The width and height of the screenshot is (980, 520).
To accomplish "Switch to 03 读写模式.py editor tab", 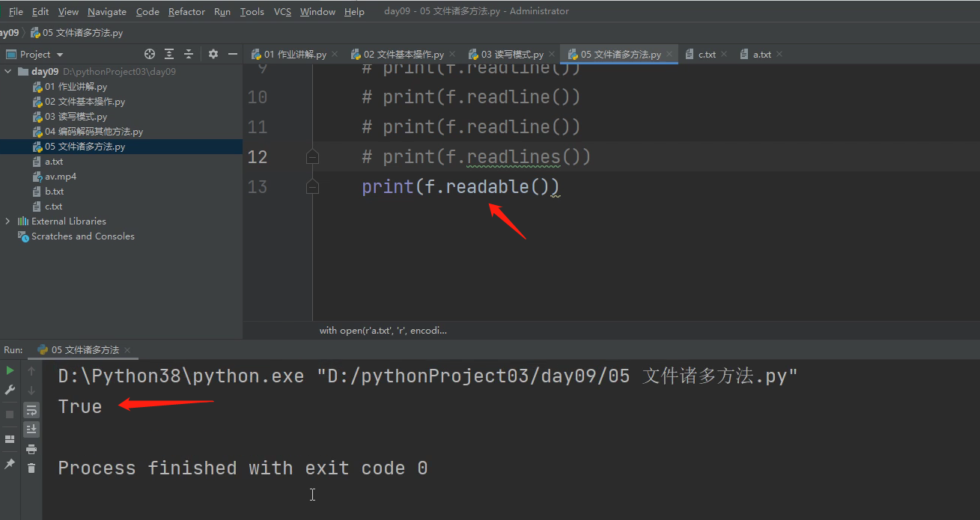I will tap(512, 54).
